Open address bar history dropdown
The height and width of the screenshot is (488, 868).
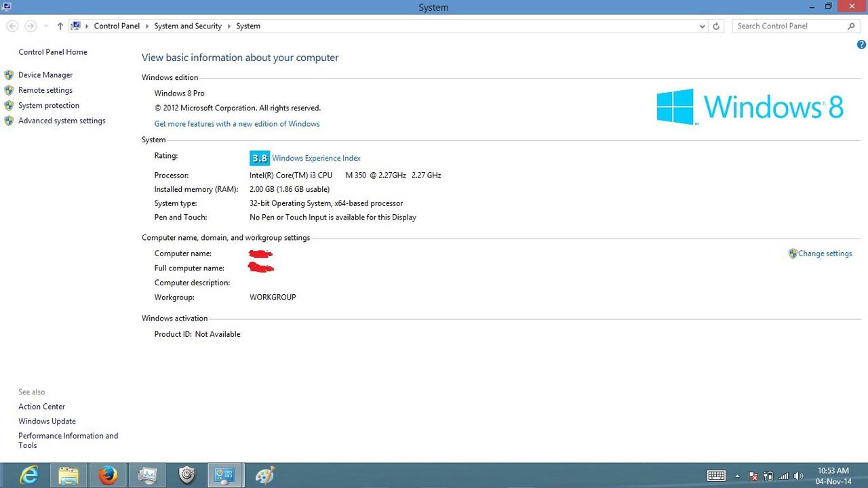[702, 26]
